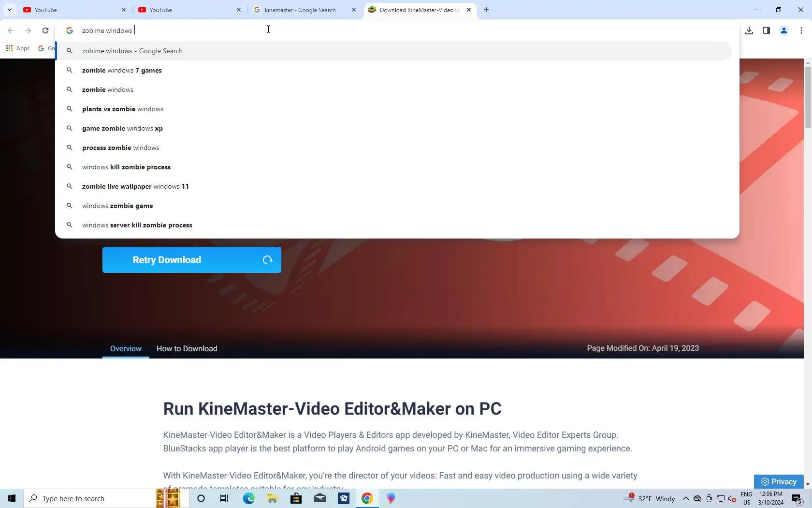812x508 pixels.
Task: Show hidden system tray icons
Action: coord(685,498)
